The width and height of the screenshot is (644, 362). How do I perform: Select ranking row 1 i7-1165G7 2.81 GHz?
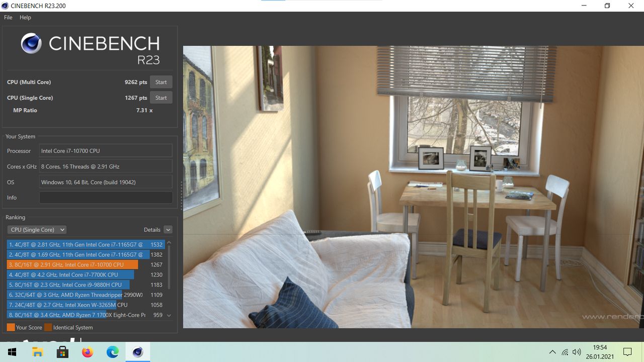86,244
